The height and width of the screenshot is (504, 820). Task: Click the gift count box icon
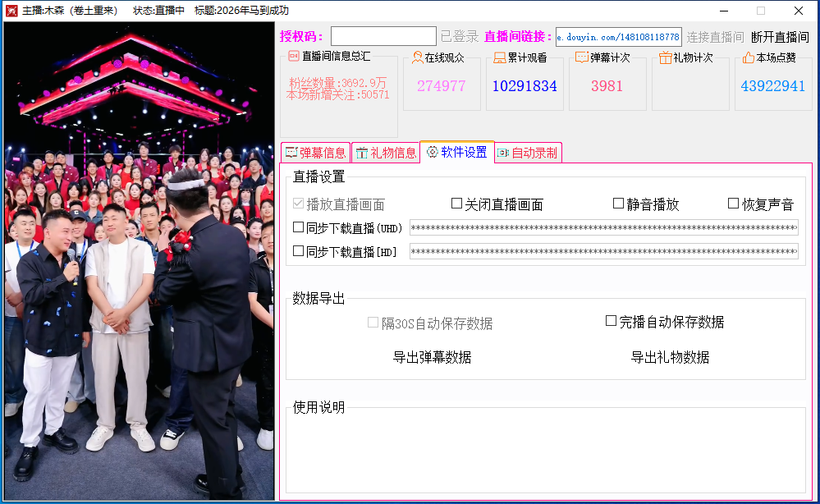[665, 57]
